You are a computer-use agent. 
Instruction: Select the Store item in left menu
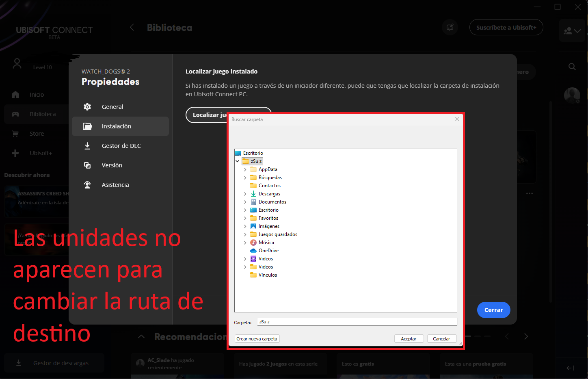pyautogui.click(x=37, y=134)
